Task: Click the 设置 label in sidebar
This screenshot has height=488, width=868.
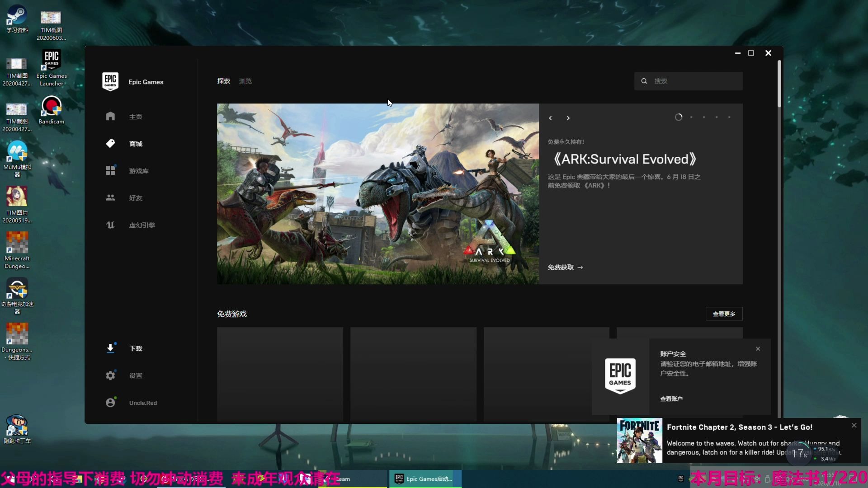Action: (136, 375)
